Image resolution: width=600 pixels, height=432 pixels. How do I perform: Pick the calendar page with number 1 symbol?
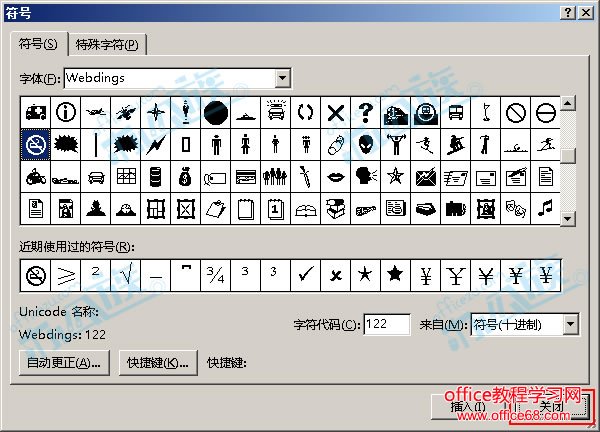pyautogui.click(x=276, y=209)
